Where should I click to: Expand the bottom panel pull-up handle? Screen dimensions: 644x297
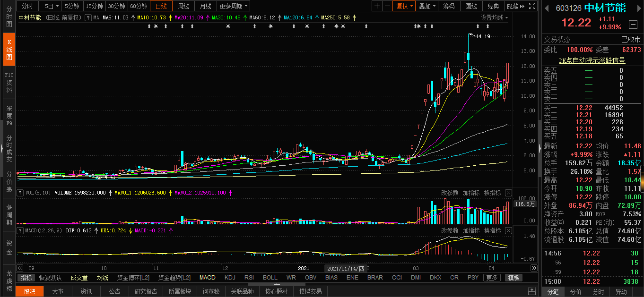point(277,284)
